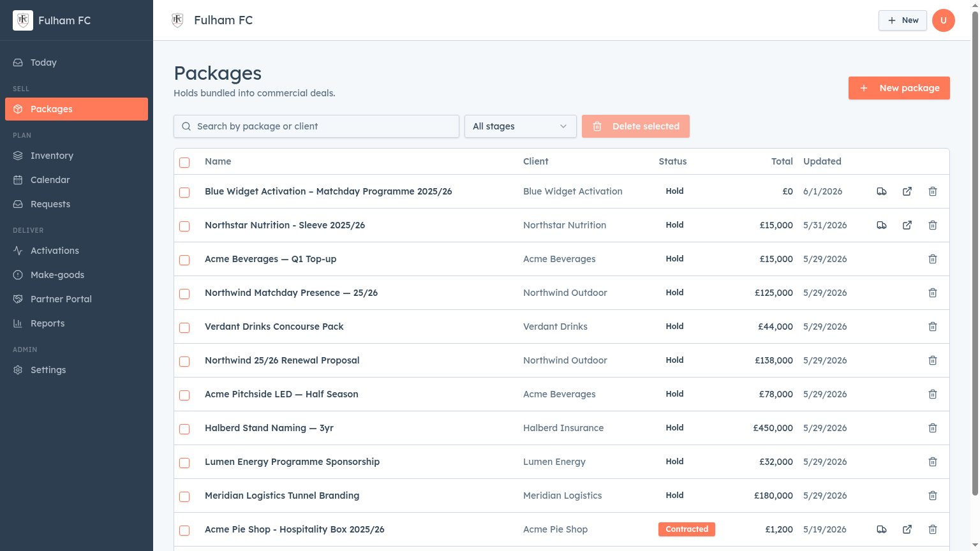The height and width of the screenshot is (551, 980).
Task: Open Settings in sidebar
Action: [77, 370]
